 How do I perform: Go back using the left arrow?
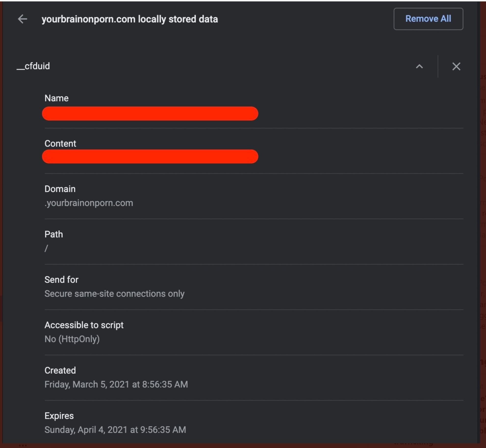pyautogui.click(x=22, y=19)
